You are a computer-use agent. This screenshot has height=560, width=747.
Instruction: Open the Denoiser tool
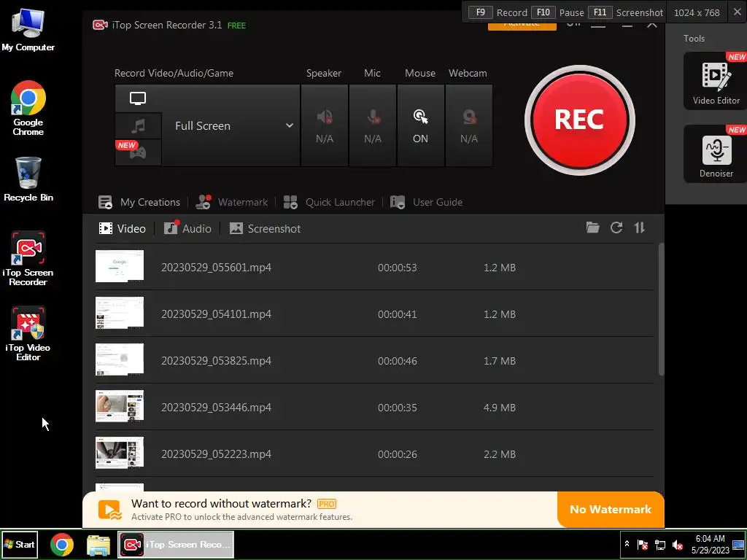tap(716, 154)
